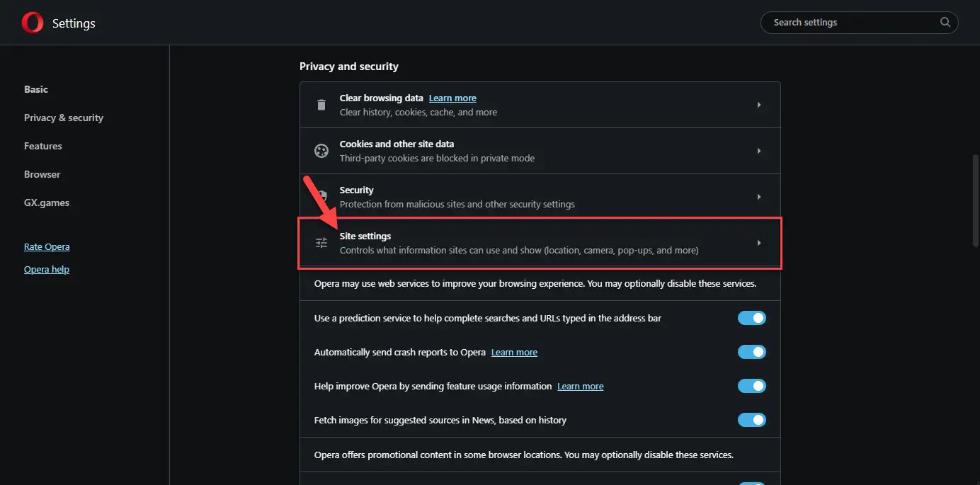Click the trash icon for Clear browsing data
The image size is (980, 485).
pos(321,105)
